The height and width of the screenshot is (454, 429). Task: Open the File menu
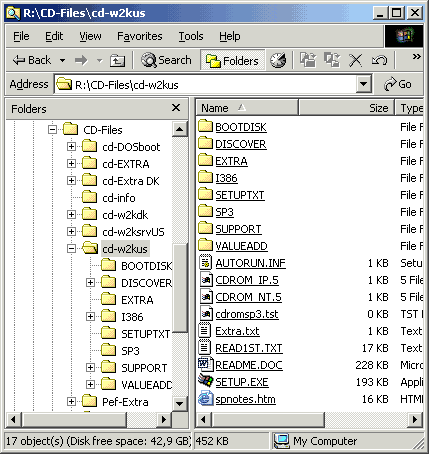pyautogui.click(x=21, y=36)
